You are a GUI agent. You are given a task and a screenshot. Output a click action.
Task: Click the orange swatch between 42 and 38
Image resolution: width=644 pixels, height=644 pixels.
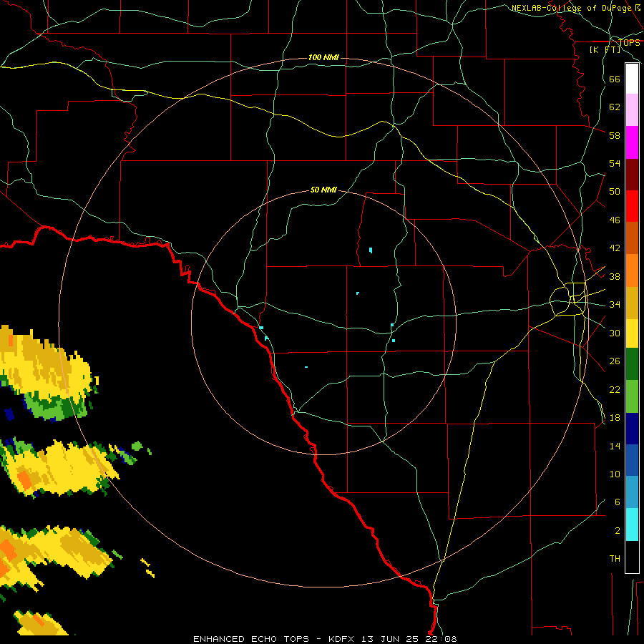(632, 270)
